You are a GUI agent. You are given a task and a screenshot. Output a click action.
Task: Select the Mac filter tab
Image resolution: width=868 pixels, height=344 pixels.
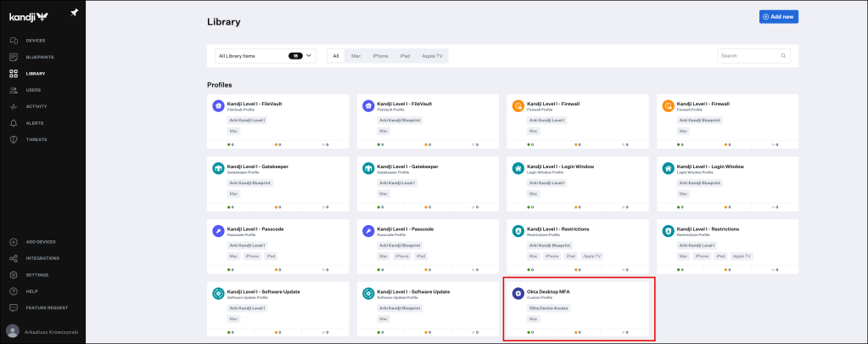[x=356, y=56]
